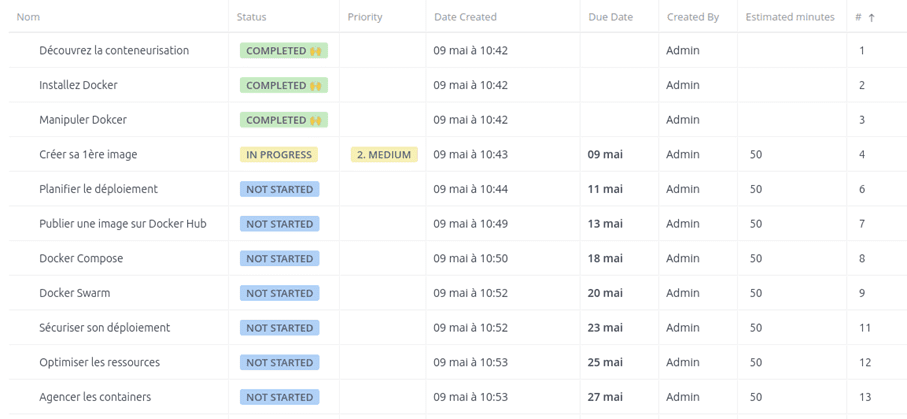Click the Estimated minutes cell for Planifier le déploiement

(791, 189)
